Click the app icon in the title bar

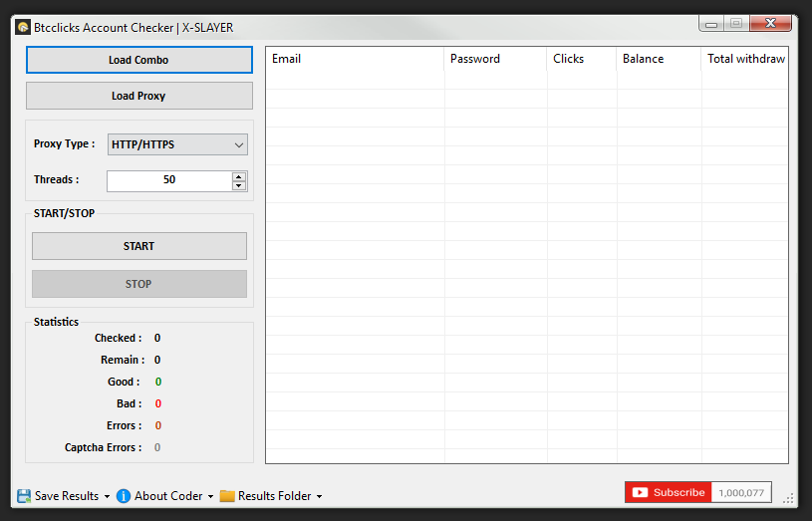23,27
